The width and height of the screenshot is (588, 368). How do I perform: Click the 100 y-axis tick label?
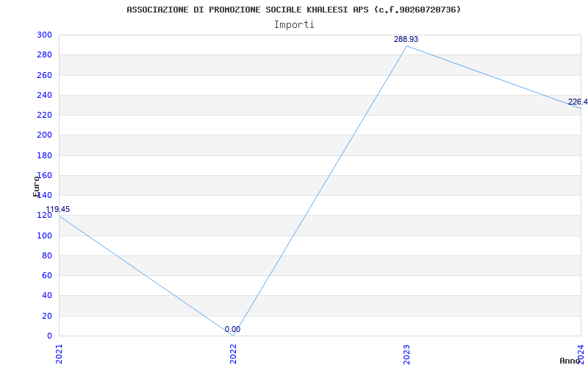(44, 236)
